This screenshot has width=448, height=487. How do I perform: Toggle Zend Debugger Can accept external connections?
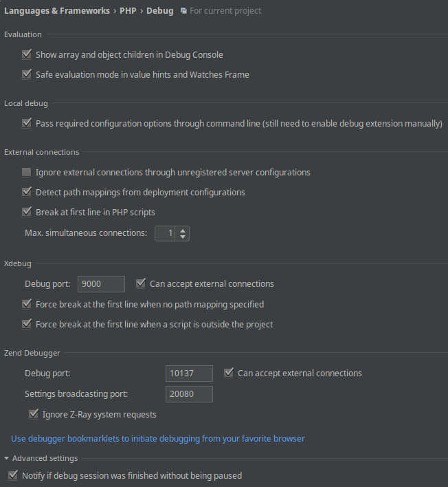(x=228, y=373)
